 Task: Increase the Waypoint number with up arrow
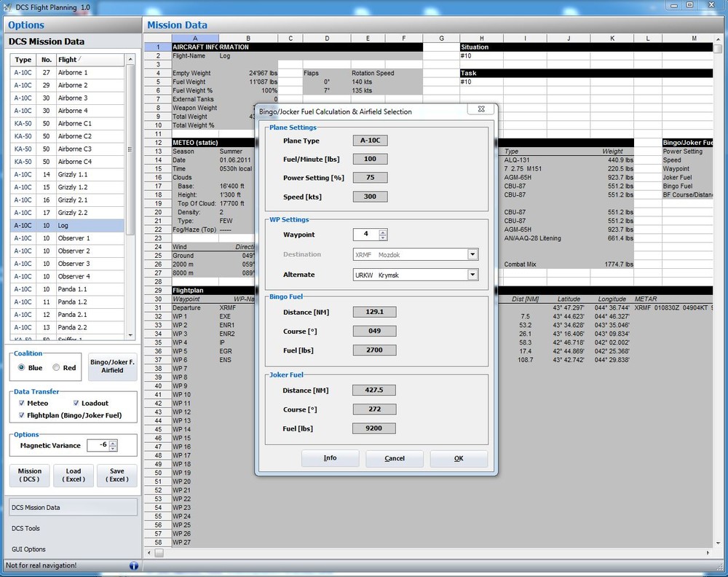pos(383,232)
